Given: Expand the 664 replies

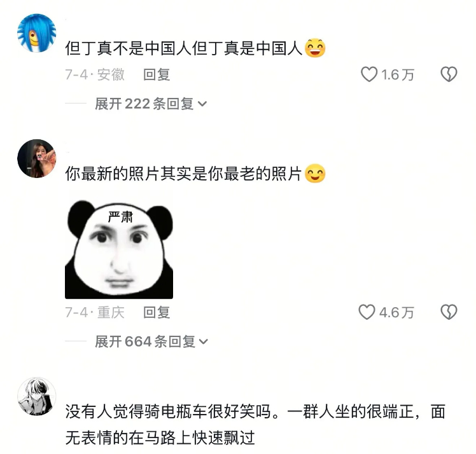Looking at the screenshot, I should tap(151, 342).
